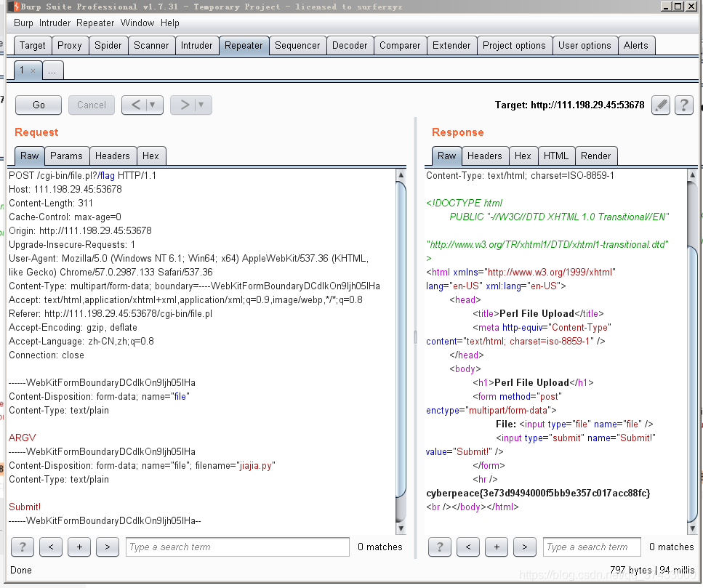703x588 pixels.
Task: Click the jiajia.py filename in request
Action: (256, 466)
